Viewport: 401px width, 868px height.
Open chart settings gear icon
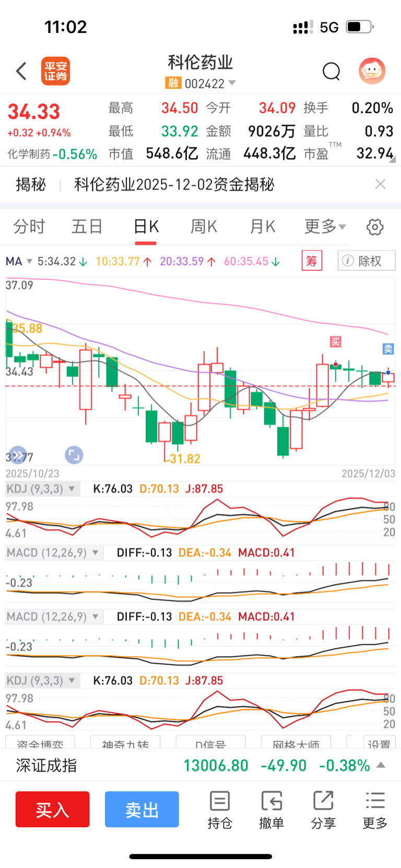coord(375,227)
